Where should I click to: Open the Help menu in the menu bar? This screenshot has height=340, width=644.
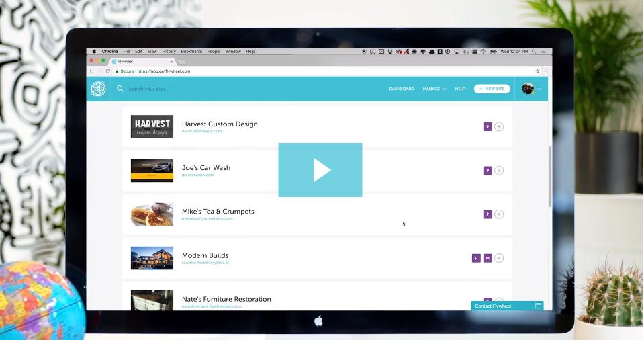(250, 51)
